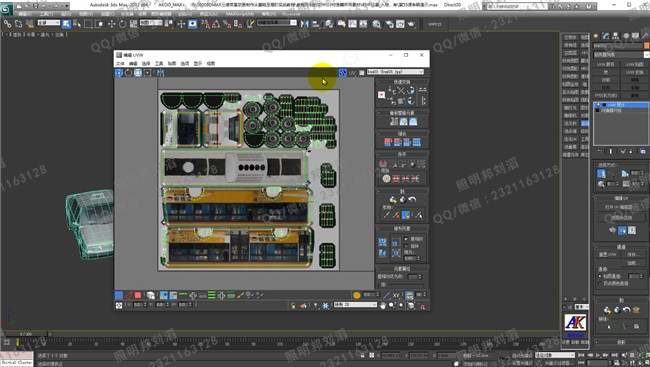Image resolution: width=650 pixels, height=367 pixels.
Task: Click the Target Weld round icon
Action: (386, 179)
